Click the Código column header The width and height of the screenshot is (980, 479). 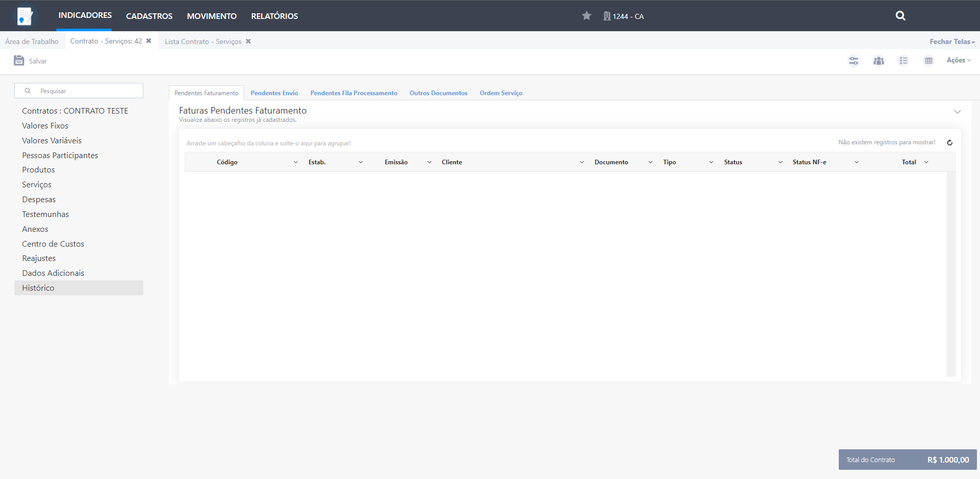coord(227,162)
